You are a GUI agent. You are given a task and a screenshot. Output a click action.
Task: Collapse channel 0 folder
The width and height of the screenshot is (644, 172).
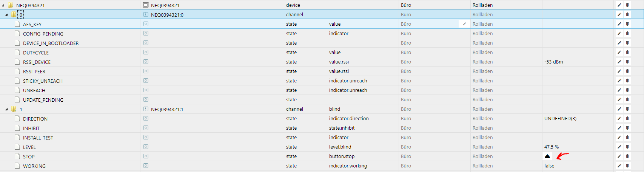point(6,15)
